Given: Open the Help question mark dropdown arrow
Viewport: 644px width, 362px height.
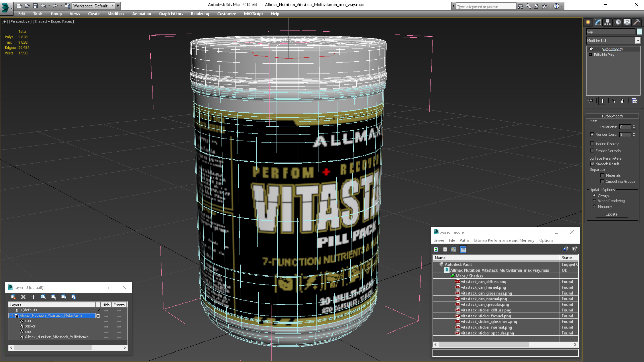Looking at the screenshot, I should [x=562, y=6].
